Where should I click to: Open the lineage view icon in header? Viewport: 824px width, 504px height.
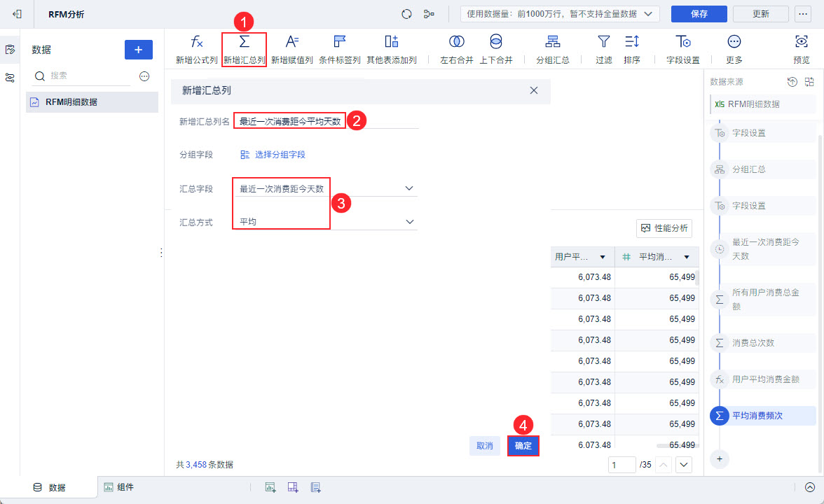(429, 14)
